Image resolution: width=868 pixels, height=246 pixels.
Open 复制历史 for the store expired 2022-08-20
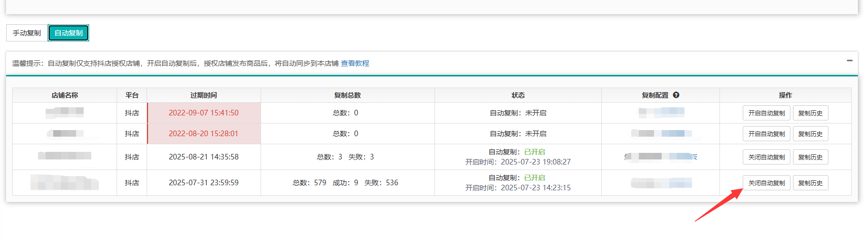810,134
